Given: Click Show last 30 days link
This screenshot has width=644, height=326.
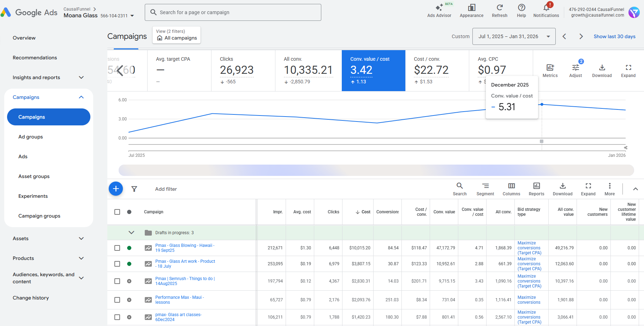Looking at the screenshot, I should [614, 36].
